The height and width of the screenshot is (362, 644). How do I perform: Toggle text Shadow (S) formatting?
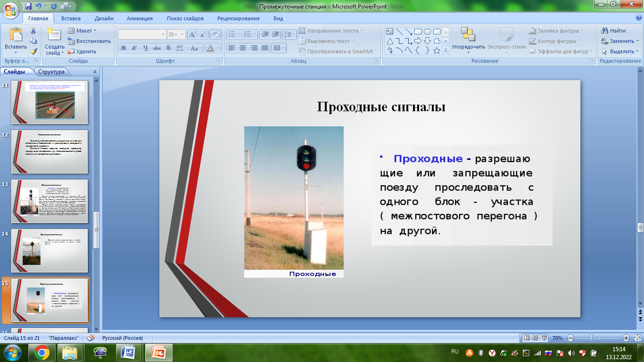coord(168,48)
